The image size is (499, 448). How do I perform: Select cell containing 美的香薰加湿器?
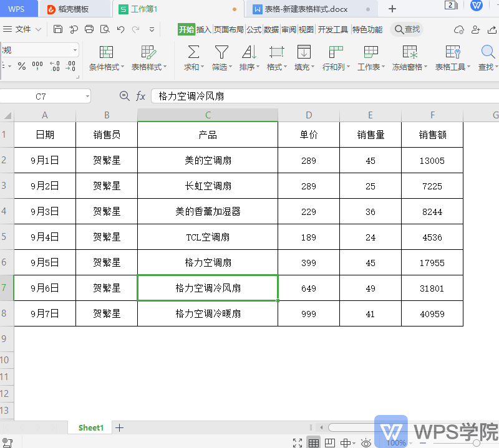point(208,211)
